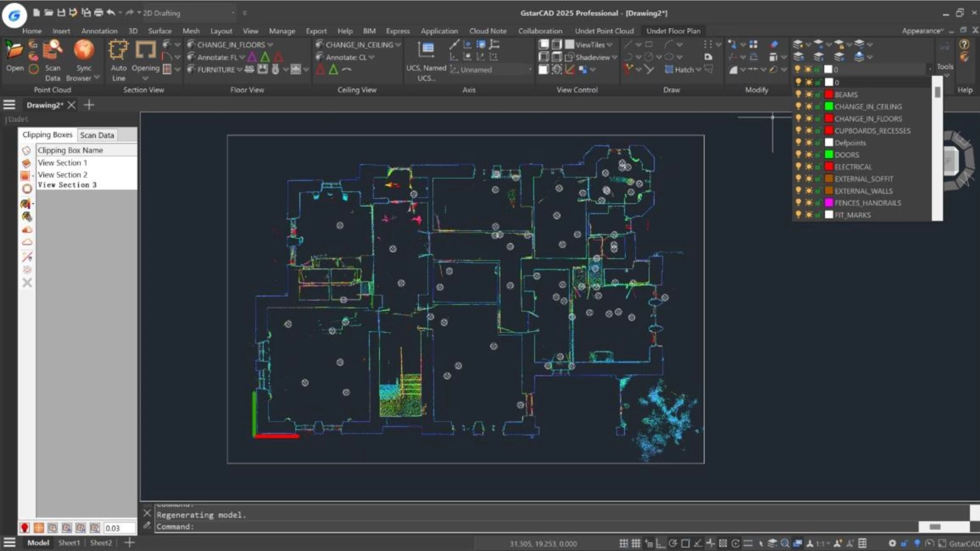Open the FURNITURE layer dropdown
The height and width of the screenshot is (551, 980).
(239, 70)
